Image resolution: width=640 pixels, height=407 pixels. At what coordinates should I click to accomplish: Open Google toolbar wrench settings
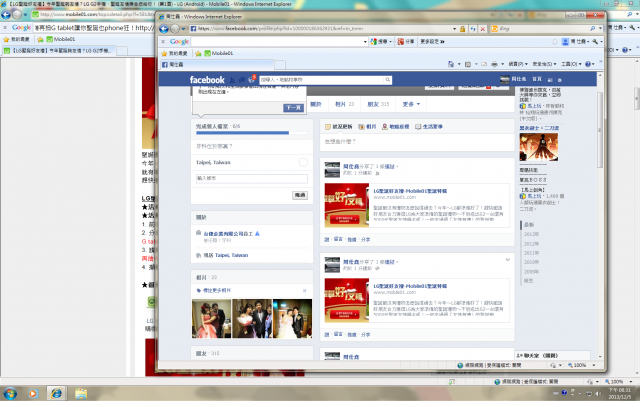click(595, 42)
